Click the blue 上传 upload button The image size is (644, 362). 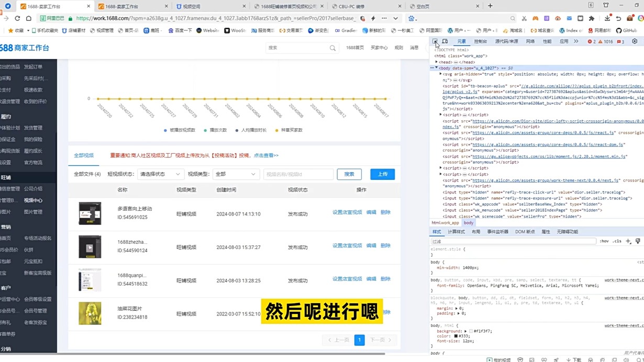382,174
